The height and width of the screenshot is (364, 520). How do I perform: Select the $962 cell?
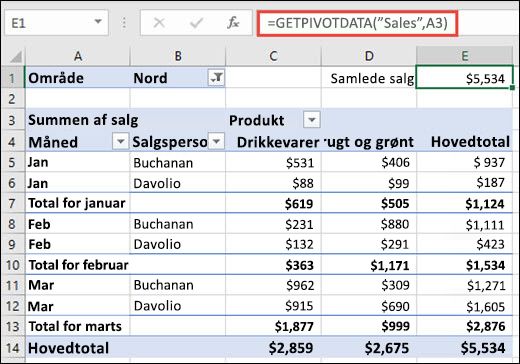click(273, 285)
